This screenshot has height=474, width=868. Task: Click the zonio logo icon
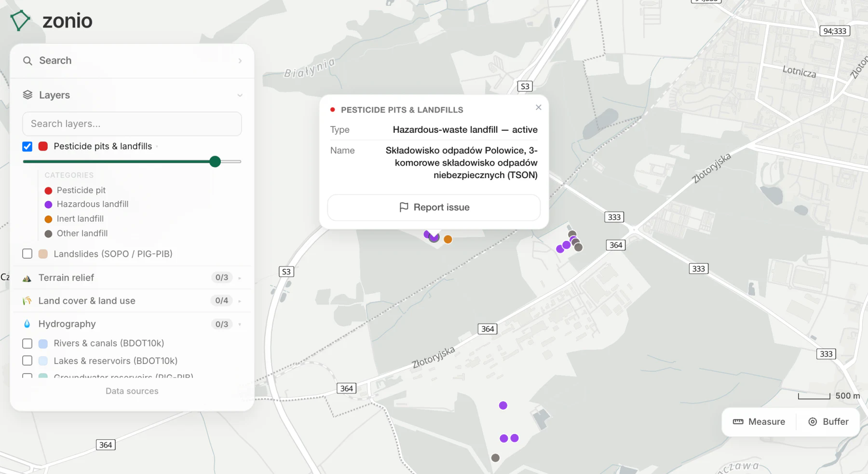(20, 20)
